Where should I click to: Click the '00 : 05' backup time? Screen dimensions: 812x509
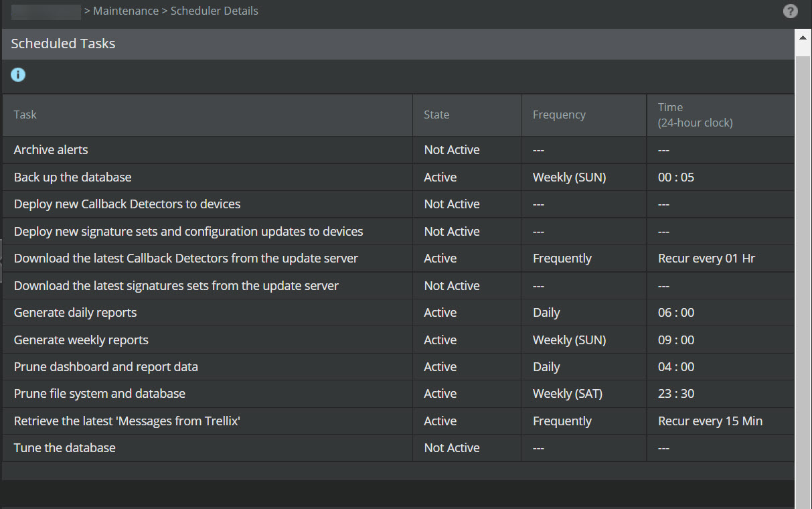tap(676, 177)
